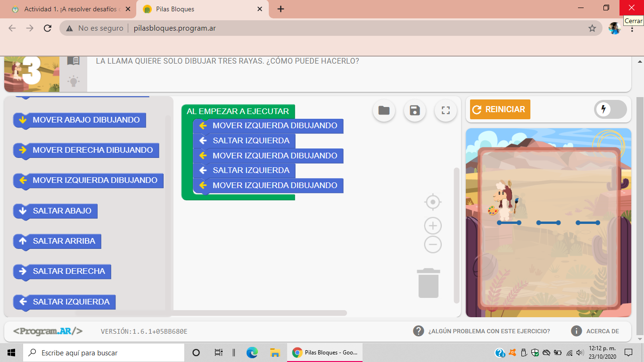This screenshot has height=362, width=644.
Task: Zoom in the workspace with the plus icon
Action: [x=433, y=226]
